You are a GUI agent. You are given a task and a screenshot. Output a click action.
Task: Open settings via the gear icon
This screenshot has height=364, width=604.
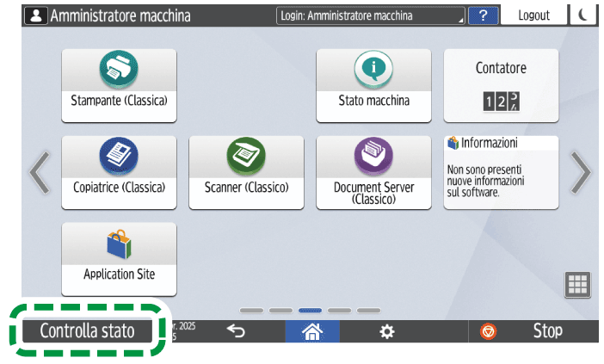point(386,331)
